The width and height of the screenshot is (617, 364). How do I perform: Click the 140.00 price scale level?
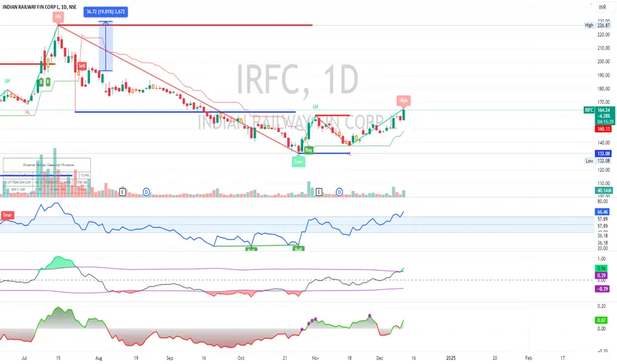604,143
